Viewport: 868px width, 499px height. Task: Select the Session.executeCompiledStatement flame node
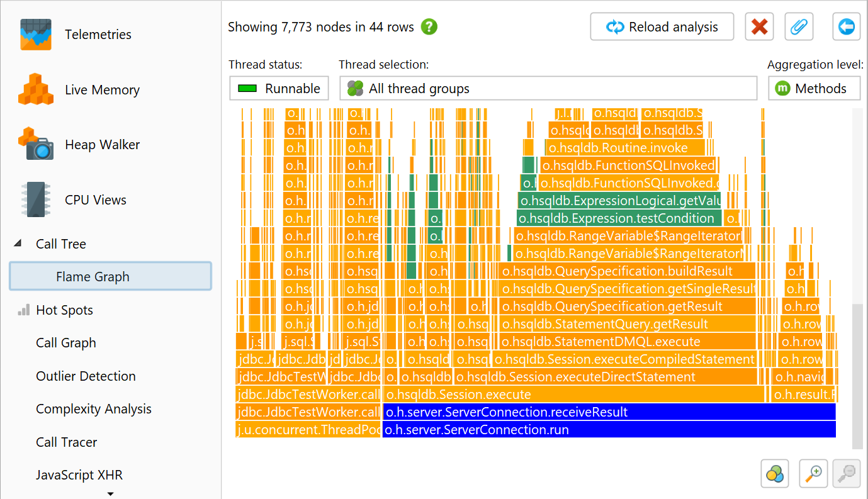tap(624, 359)
